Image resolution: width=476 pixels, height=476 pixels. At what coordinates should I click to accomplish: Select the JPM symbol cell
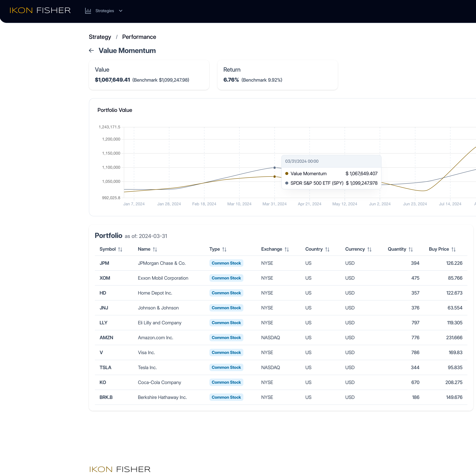(104, 263)
